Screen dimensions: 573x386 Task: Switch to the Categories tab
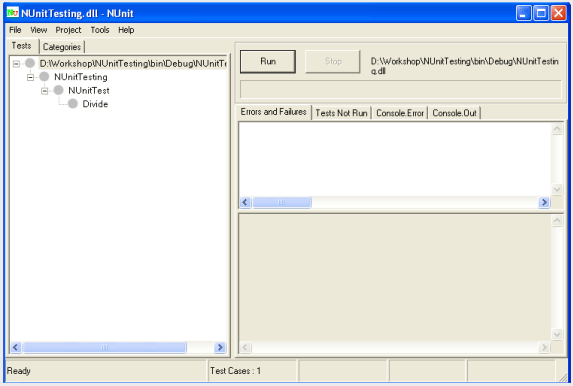[x=62, y=47]
